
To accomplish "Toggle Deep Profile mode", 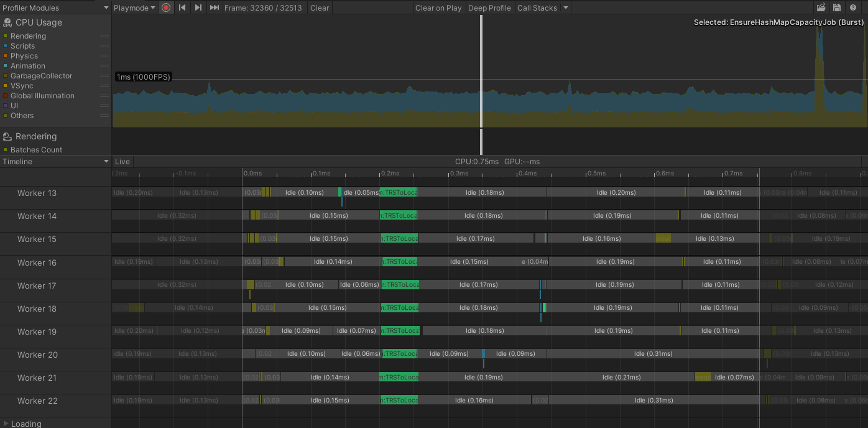I will 489,8.
